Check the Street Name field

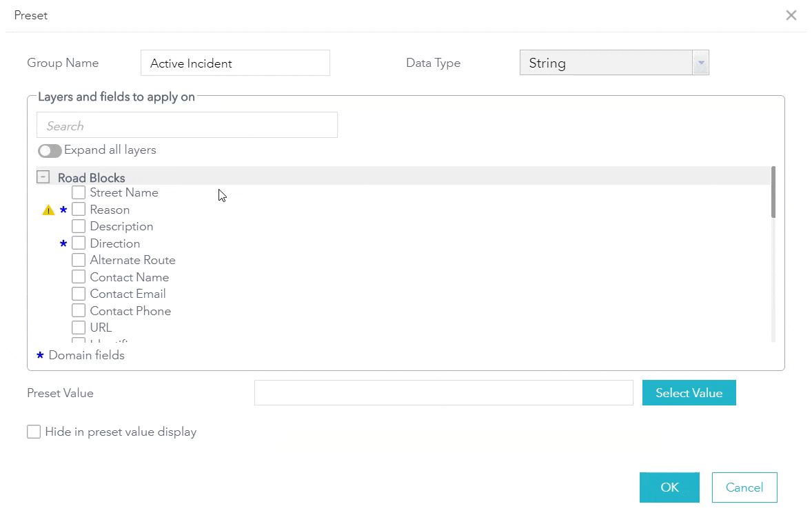(x=79, y=192)
